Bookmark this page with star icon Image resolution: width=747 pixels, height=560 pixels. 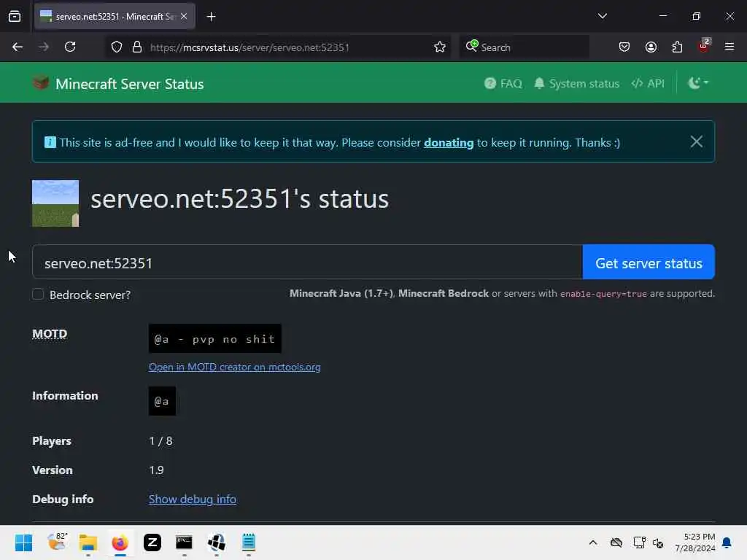point(440,47)
